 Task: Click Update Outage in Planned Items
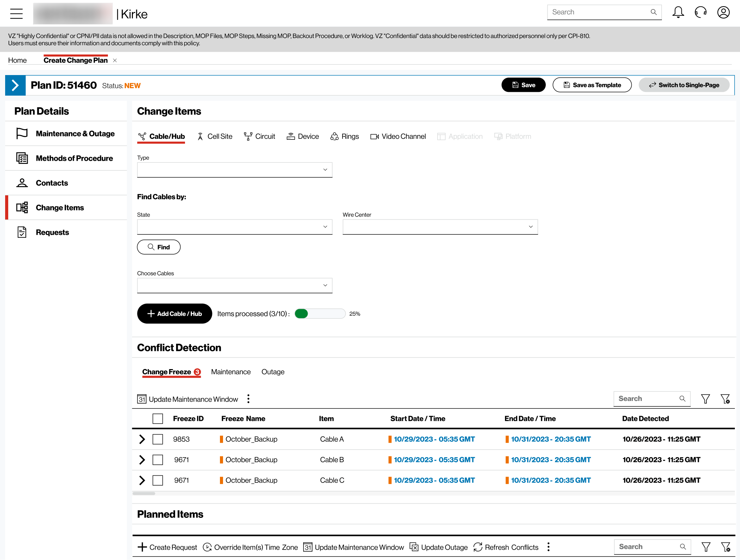click(439, 547)
